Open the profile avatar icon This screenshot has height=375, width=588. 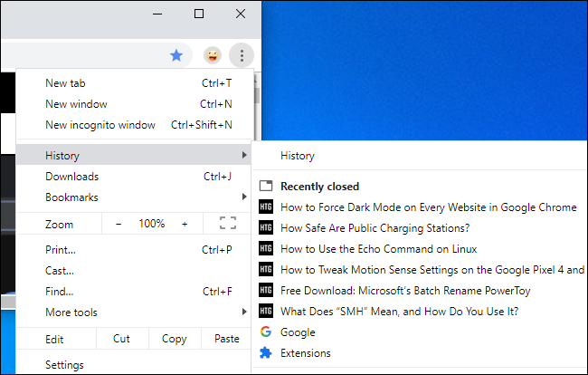tap(212, 56)
